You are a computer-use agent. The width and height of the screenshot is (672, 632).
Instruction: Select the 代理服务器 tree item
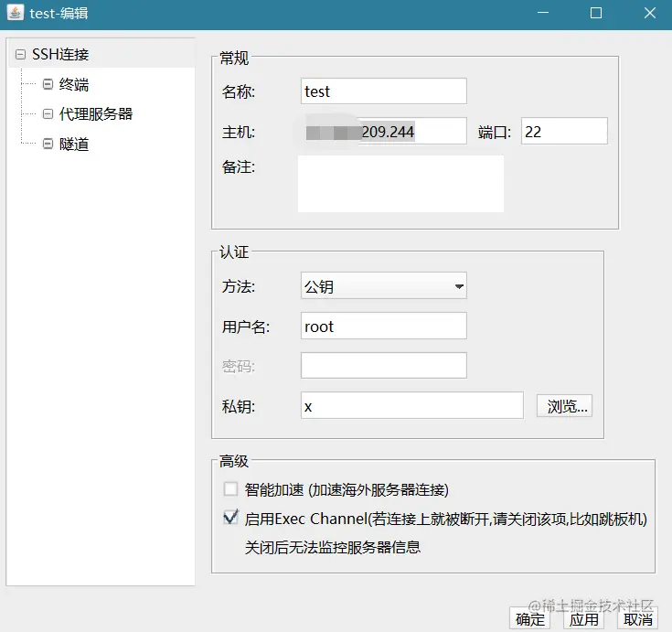click(x=96, y=114)
